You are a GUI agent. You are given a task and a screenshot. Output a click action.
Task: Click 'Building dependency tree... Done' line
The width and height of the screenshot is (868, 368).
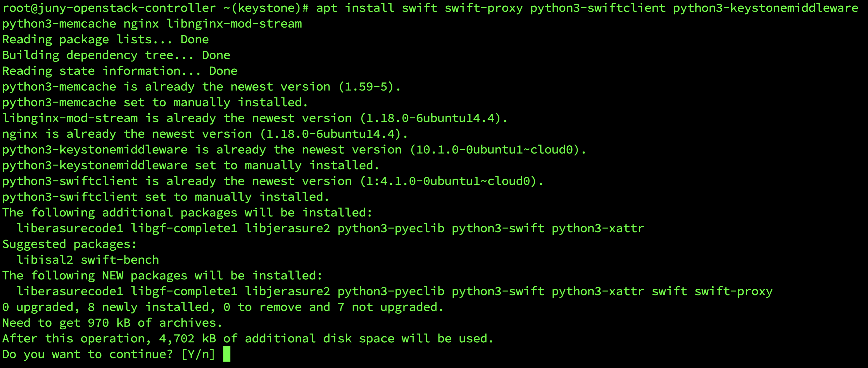[x=116, y=55]
